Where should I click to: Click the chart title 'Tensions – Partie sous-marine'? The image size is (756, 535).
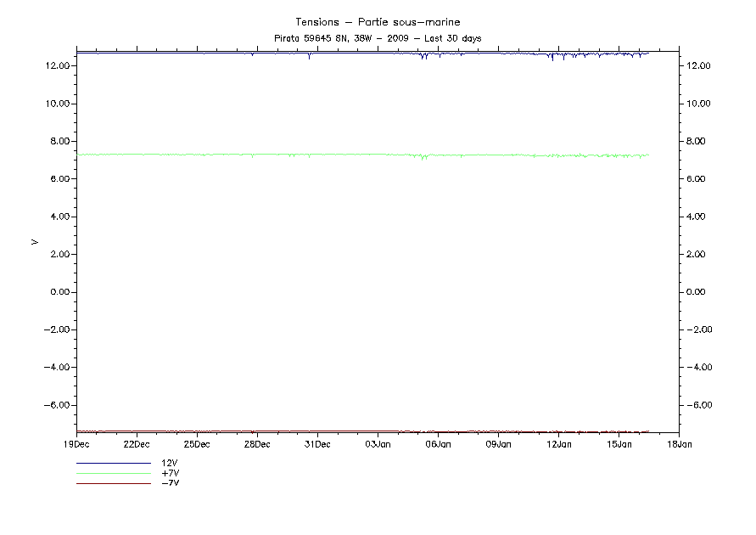(378, 21)
